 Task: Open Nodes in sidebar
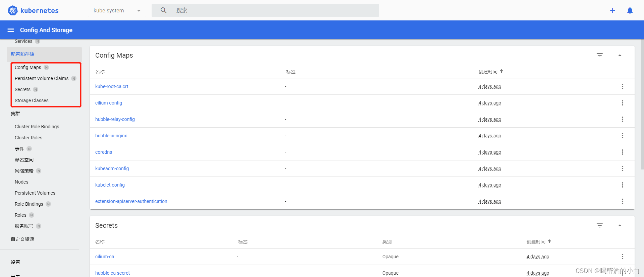(x=21, y=182)
